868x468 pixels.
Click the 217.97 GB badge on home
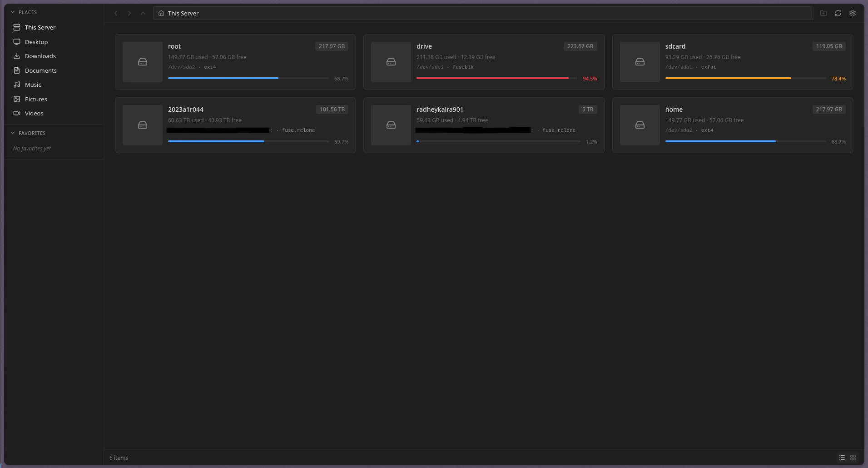coord(829,110)
